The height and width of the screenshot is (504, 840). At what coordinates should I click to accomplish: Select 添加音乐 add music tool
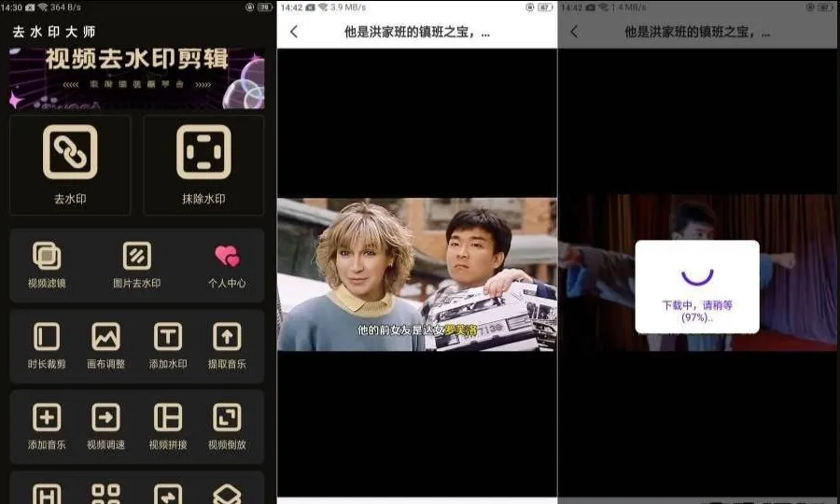[47, 427]
